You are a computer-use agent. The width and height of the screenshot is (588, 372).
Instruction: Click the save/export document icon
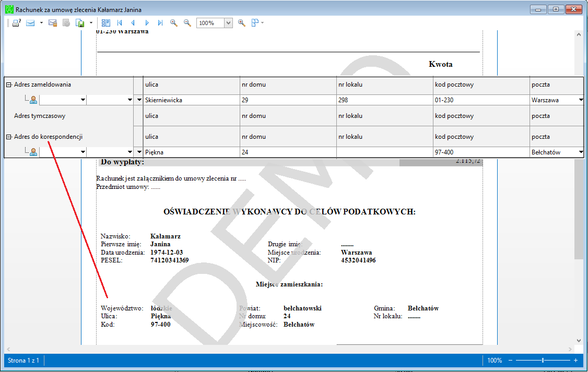pos(80,23)
